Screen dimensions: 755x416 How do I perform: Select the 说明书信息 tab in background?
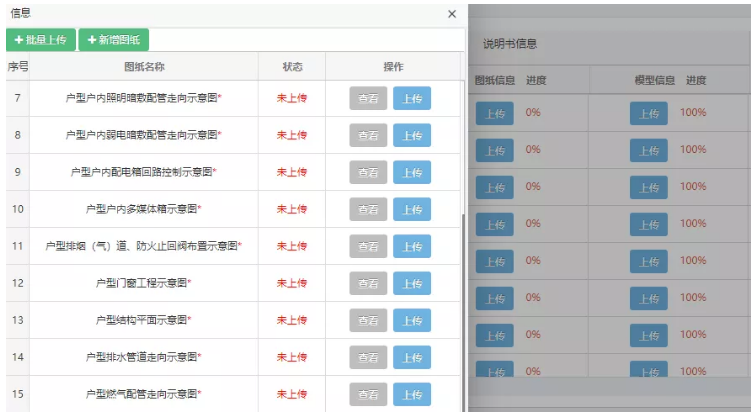click(x=510, y=44)
